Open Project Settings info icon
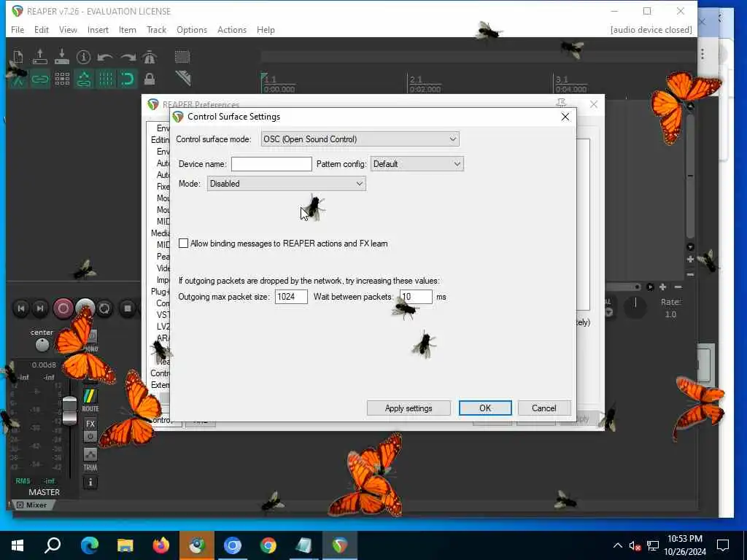Screen dimensions: 747x560 click(x=83, y=57)
